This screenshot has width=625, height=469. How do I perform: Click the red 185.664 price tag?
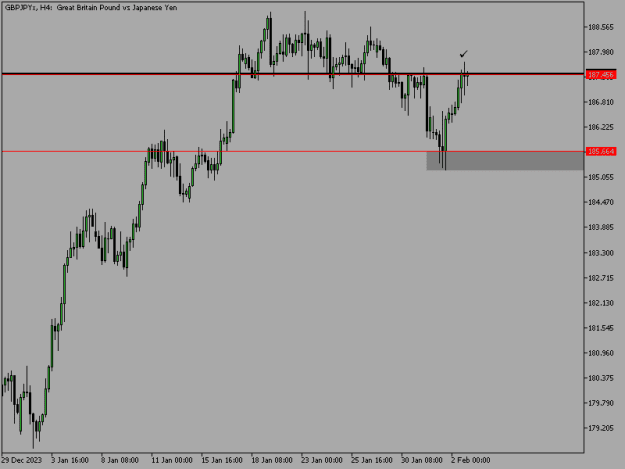601,151
